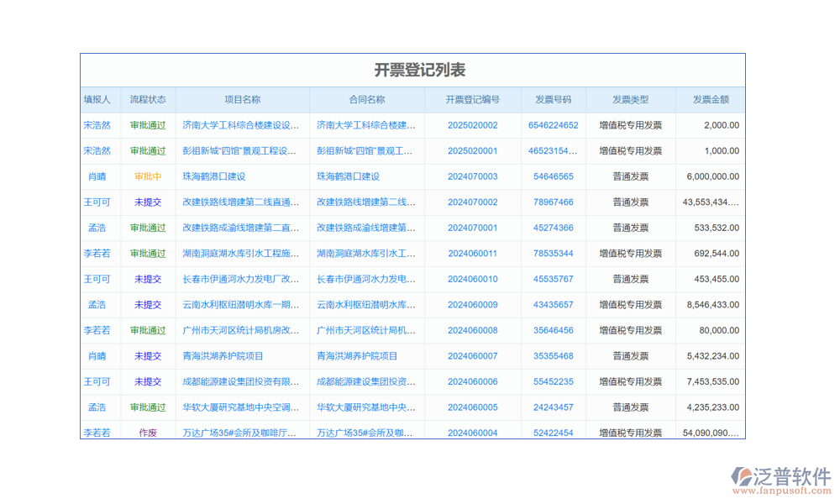Click invoice number 78967466

pos(554,202)
